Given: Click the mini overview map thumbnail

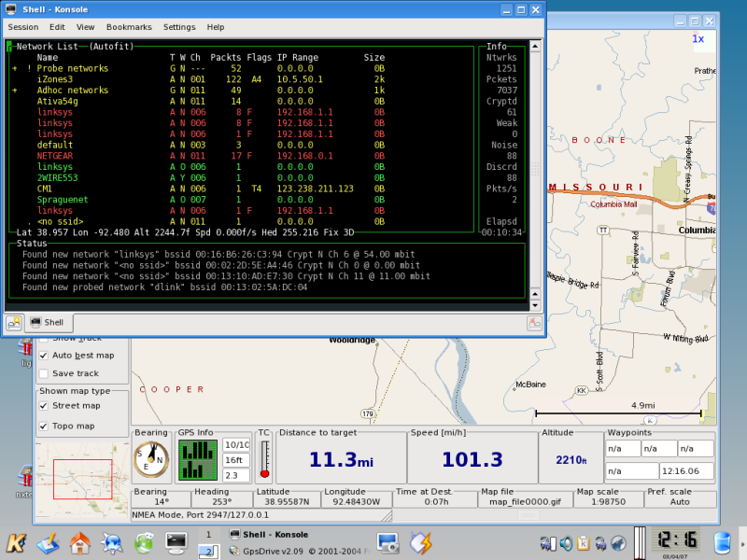Looking at the screenshot, I should [82, 480].
